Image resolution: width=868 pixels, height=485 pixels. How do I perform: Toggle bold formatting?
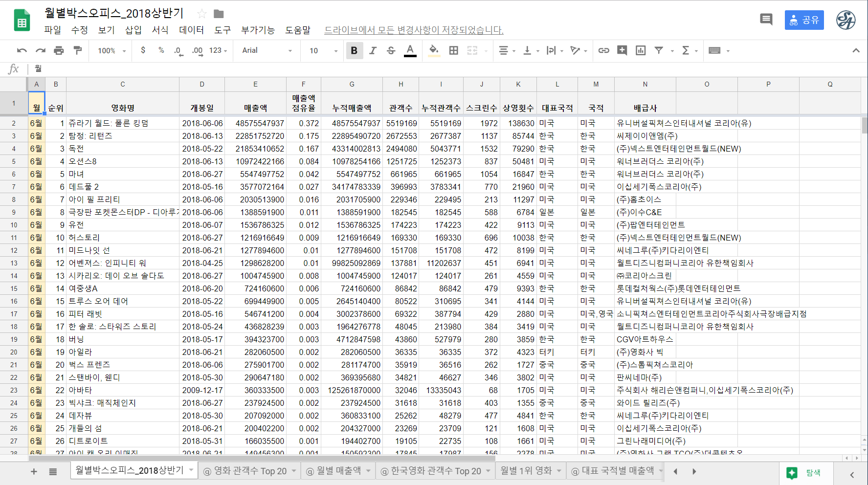(x=354, y=50)
